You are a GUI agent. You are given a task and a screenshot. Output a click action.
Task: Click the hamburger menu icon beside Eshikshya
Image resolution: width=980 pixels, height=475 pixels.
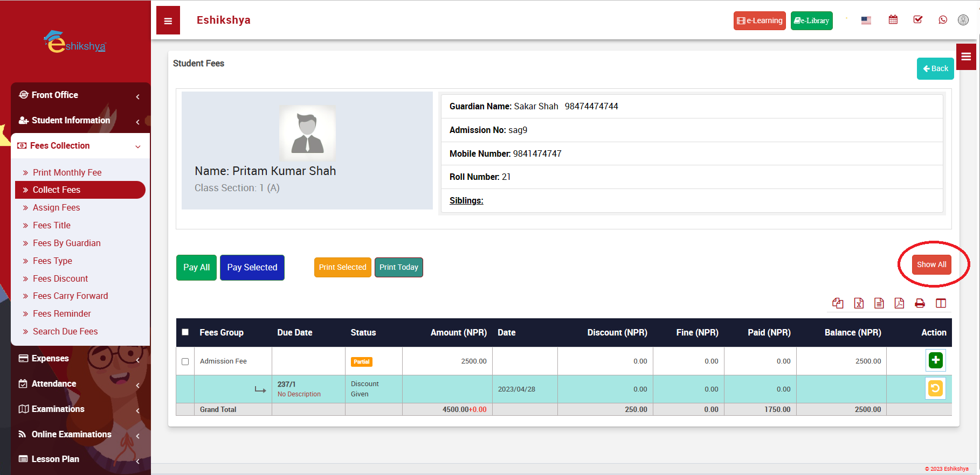pyautogui.click(x=168, y=21)
